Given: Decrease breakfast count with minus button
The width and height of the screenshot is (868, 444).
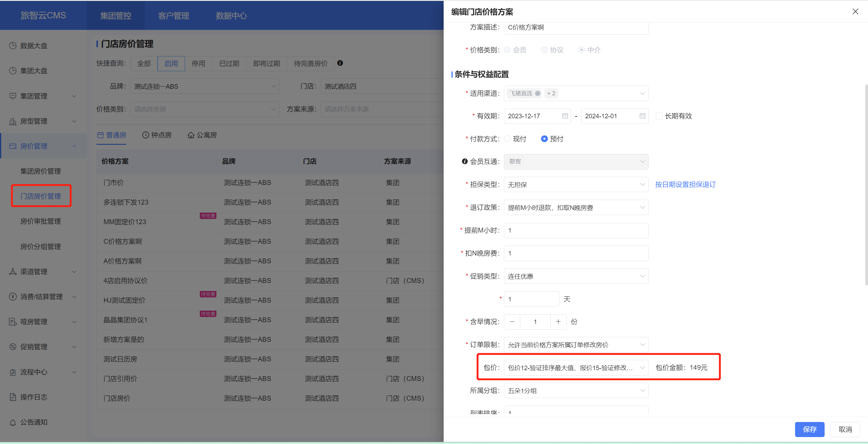Looking at the screenshot, I should pyautogui.click(x=512, y=322).
